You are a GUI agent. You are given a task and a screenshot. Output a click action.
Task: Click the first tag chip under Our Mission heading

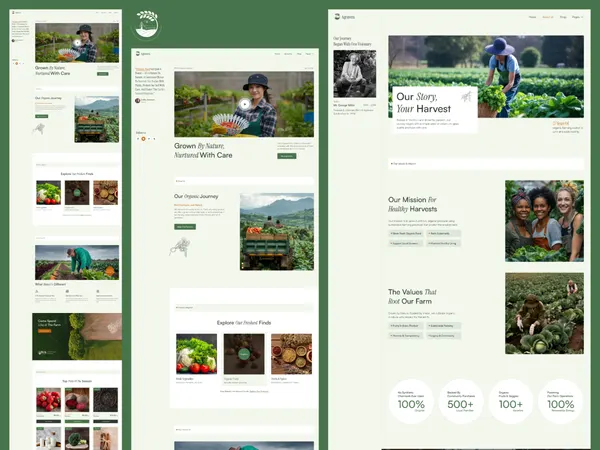click(406, 233)
